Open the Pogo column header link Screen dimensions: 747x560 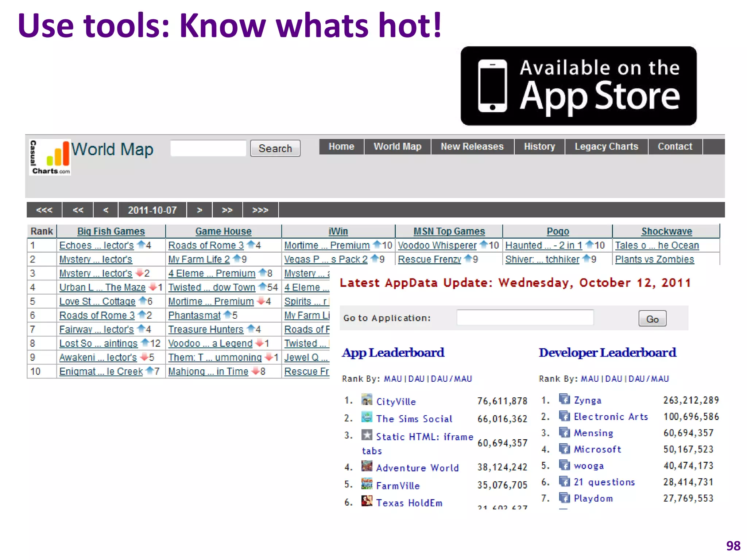pos(558,231)
